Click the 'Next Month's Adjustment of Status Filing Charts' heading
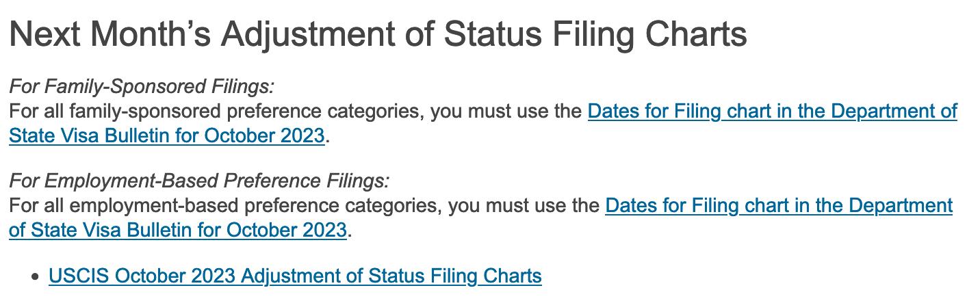Viewport: 980px width, 301px height. pyautogui.click(x=378, y=34)
